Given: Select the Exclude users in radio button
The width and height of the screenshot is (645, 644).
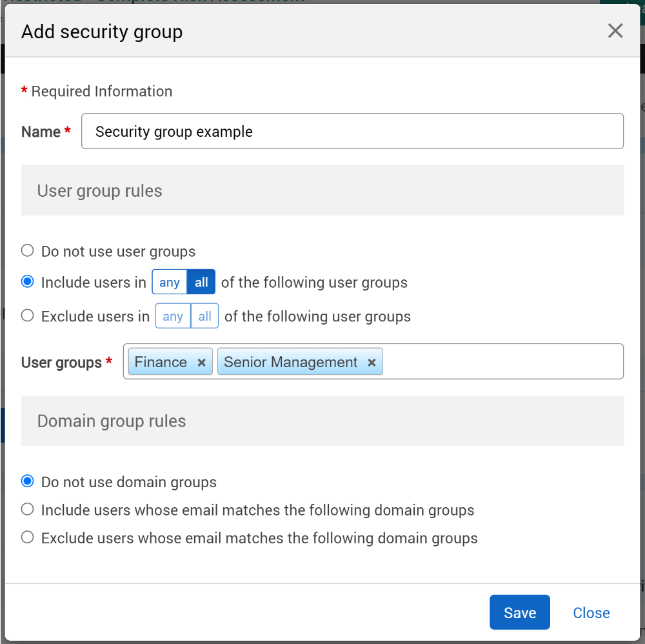Looking at the screenshot, I should click(28, 316).
